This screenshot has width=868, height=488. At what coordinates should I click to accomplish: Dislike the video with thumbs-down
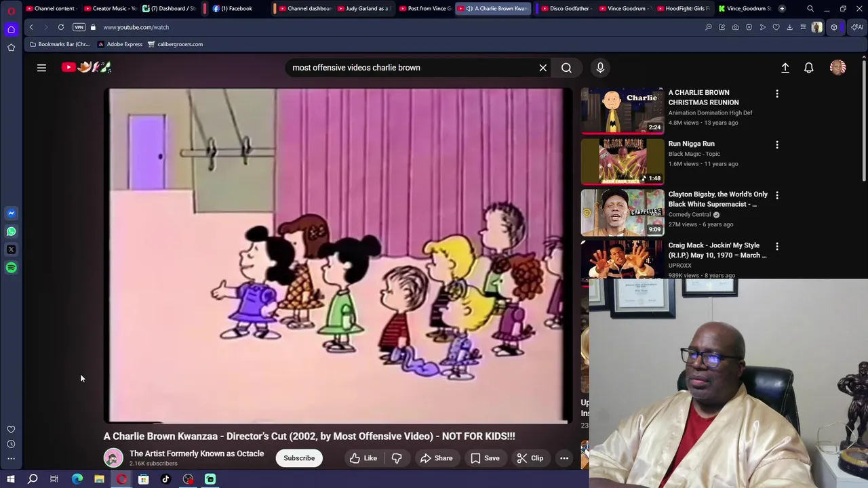[397, 458]
